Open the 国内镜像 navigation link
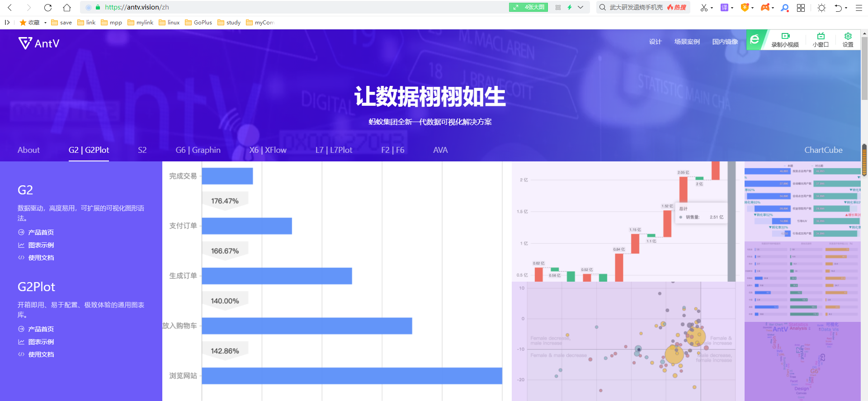 point(725,42)
